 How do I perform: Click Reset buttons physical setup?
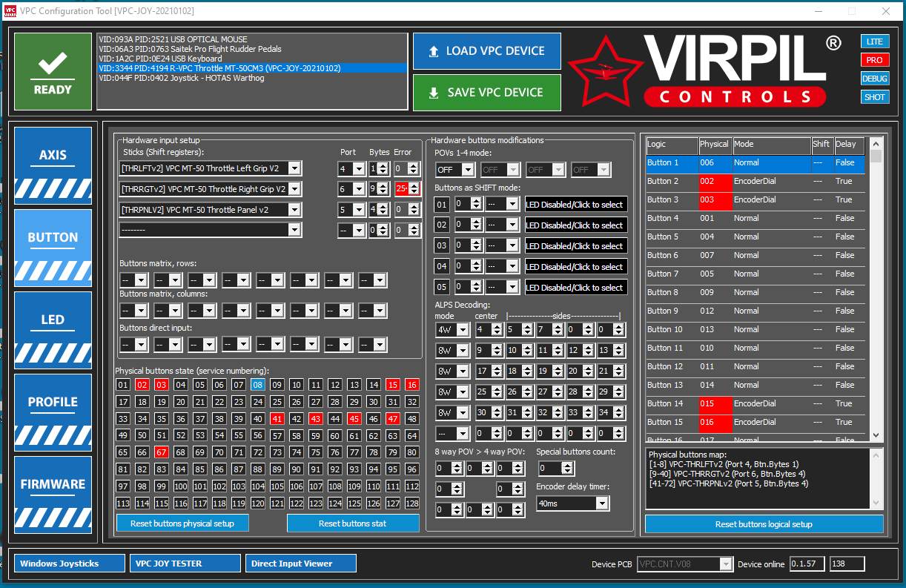[x=182, y=523]
